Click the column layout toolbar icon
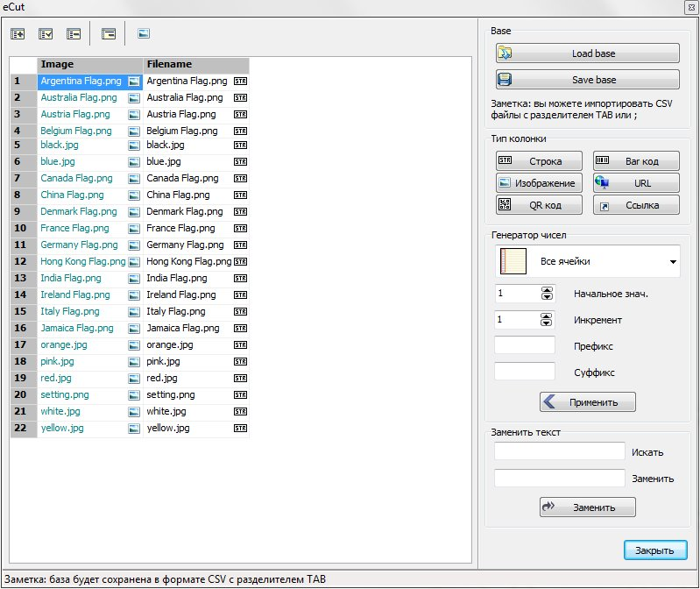 109,34
